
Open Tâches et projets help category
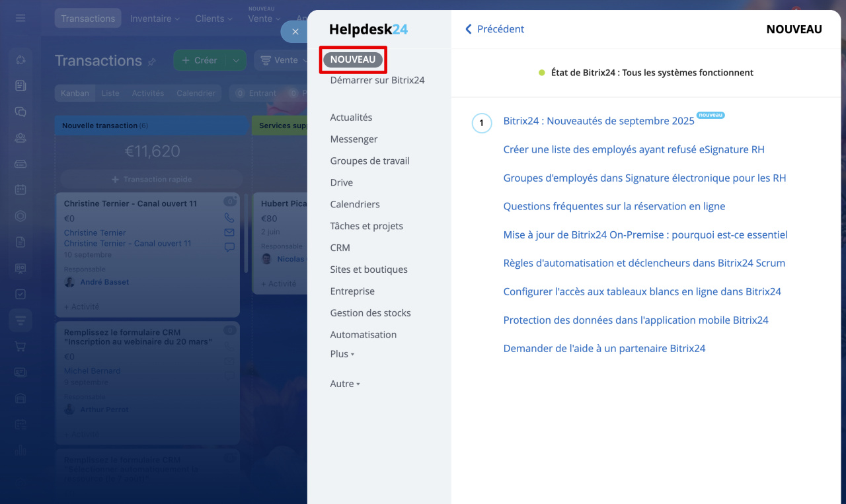(x=366, y=226)
